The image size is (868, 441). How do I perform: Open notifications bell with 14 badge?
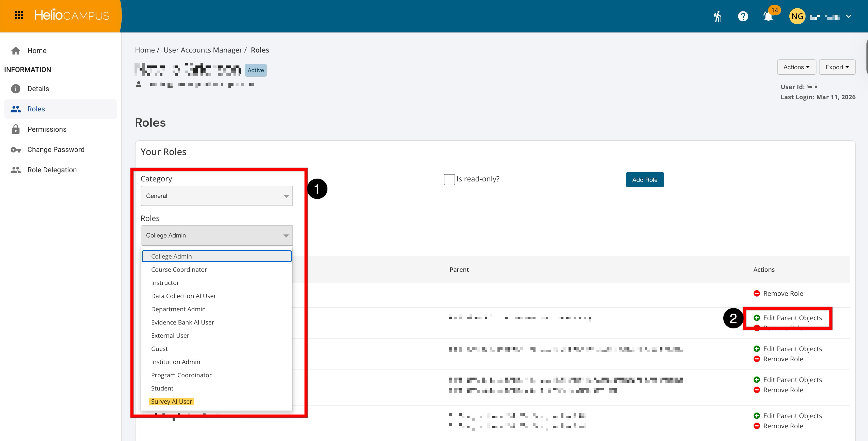(768, 16)
